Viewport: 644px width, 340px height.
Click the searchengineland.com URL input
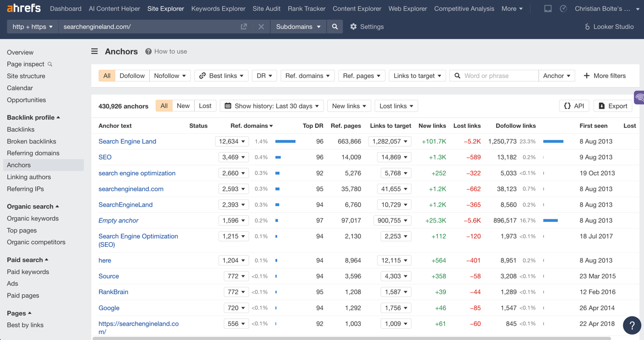148,26
